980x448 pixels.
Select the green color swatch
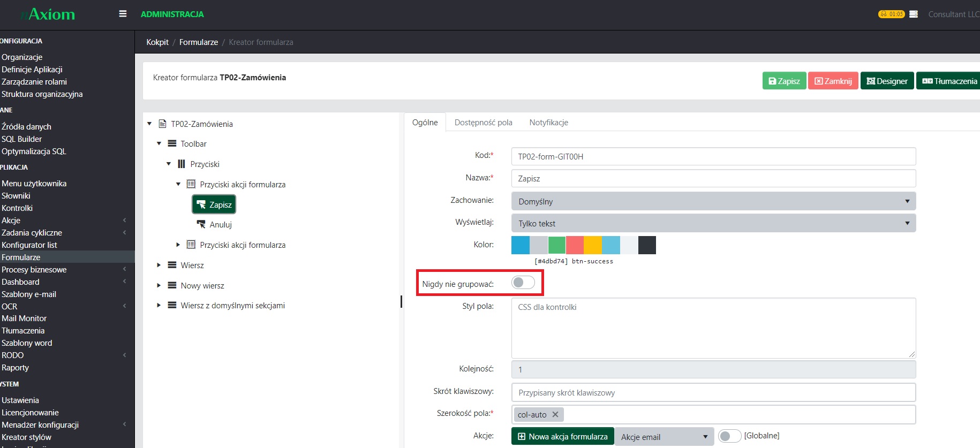pyautogui.click(x=557, y=245)
